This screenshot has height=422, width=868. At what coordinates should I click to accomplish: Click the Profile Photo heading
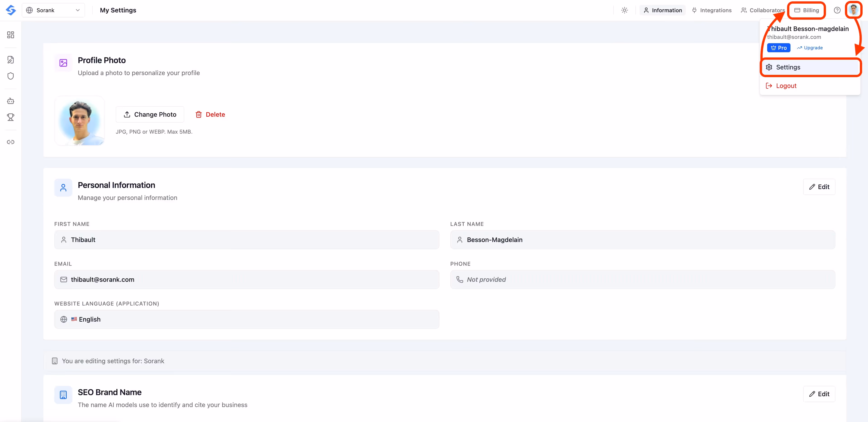click(102, 60)
